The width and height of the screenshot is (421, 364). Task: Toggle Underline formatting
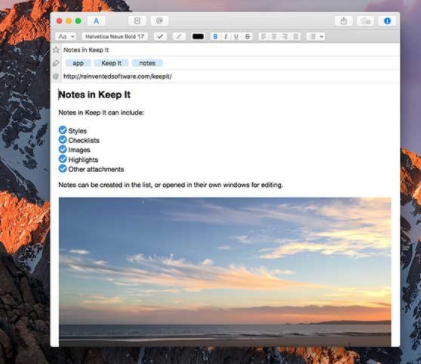coord(236,37)
